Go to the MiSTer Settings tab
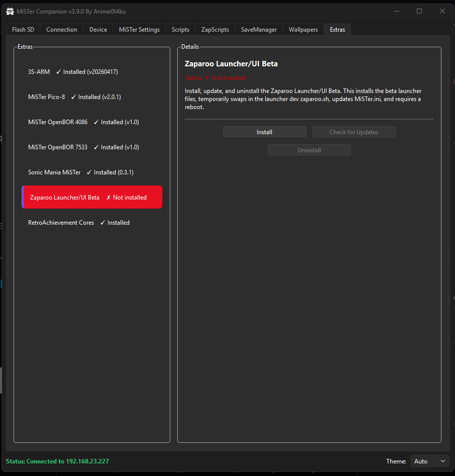Image resolution: width=455 pixels, height=476 pixels. [139, 30]
